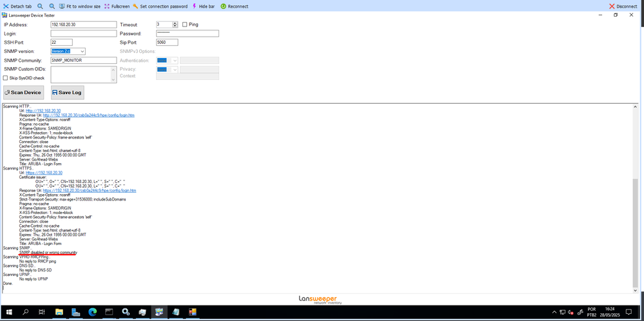This screenshot has height=321, width=644.
Task: Click the scan log vertical scrollbar
Action: 636,193
